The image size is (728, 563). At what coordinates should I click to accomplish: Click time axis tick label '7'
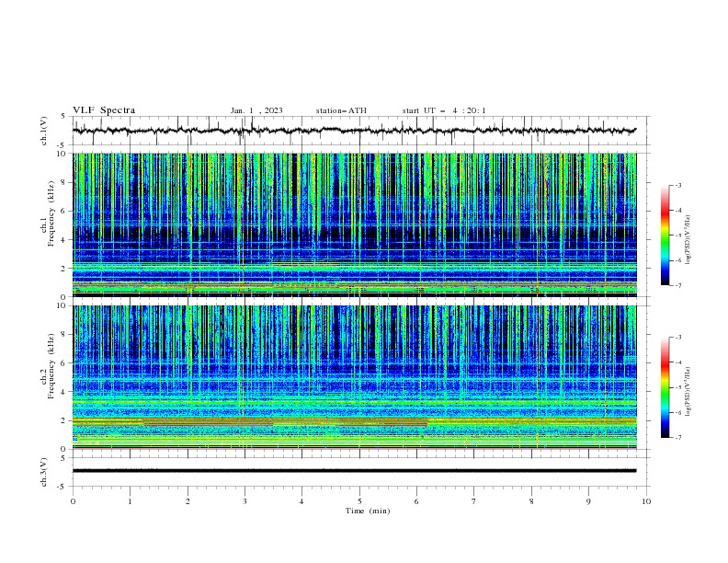coord(474,501)
